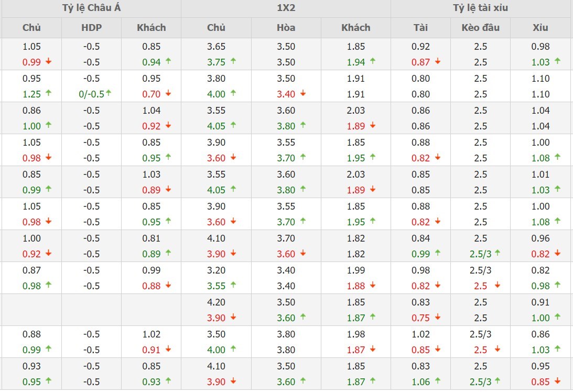
Task: Open the 4.20 home odds value
Action: 216,302
